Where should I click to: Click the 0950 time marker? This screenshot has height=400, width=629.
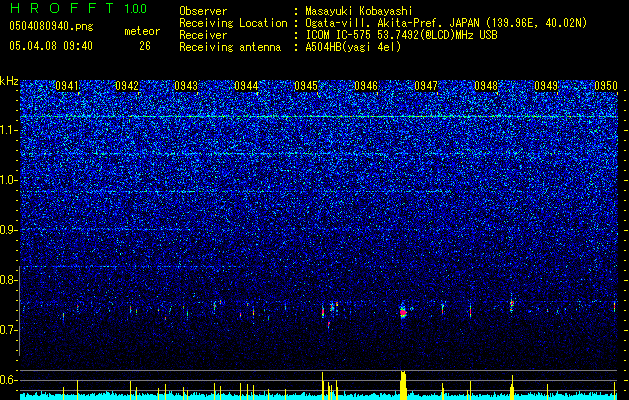click(x=606, y=86)
